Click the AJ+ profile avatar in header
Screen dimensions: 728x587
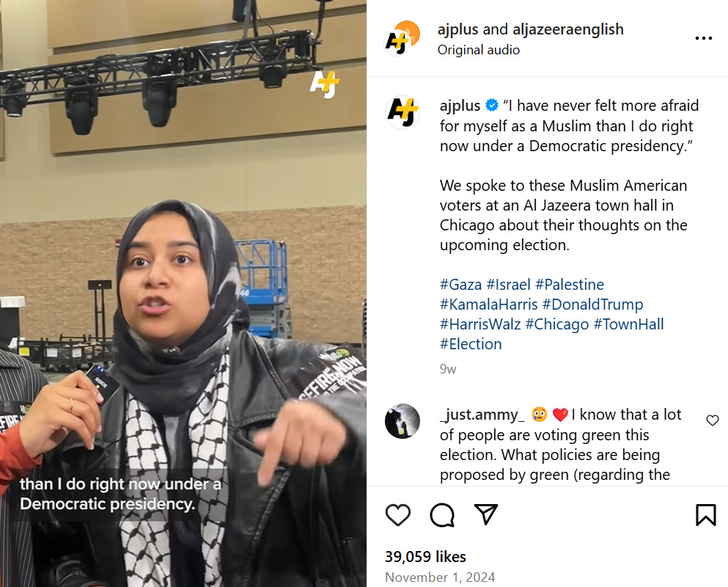402,38
